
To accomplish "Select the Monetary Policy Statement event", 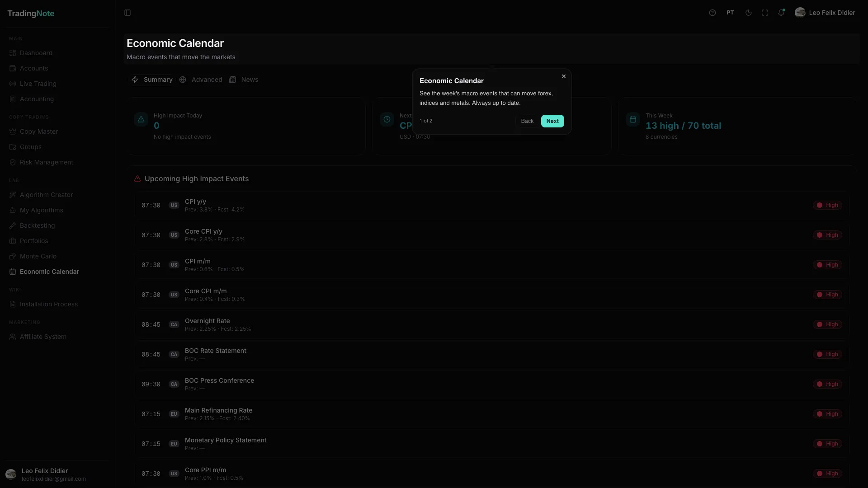I will [491, 444].
